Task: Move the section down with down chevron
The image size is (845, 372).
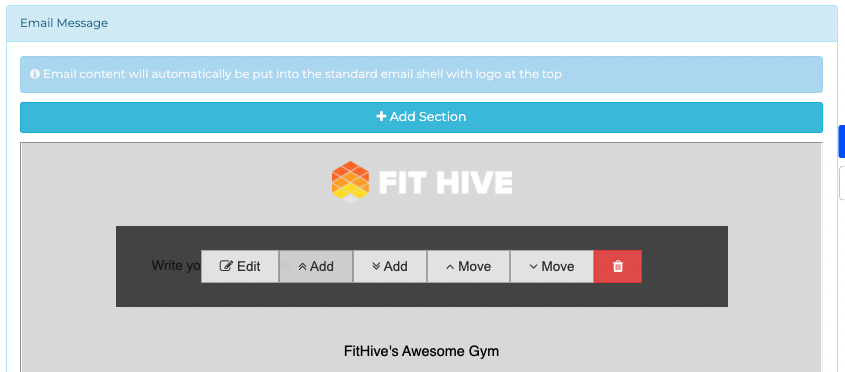Action: (552, 266)
